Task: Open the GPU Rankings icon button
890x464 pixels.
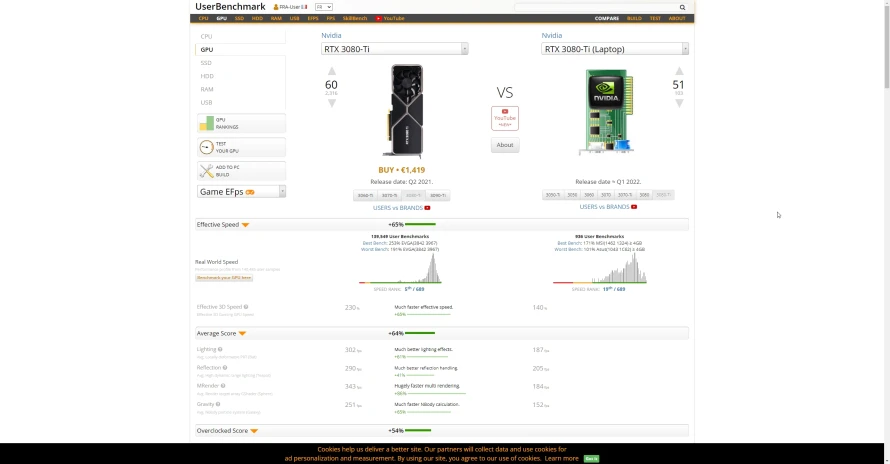Action: point(207,123)
